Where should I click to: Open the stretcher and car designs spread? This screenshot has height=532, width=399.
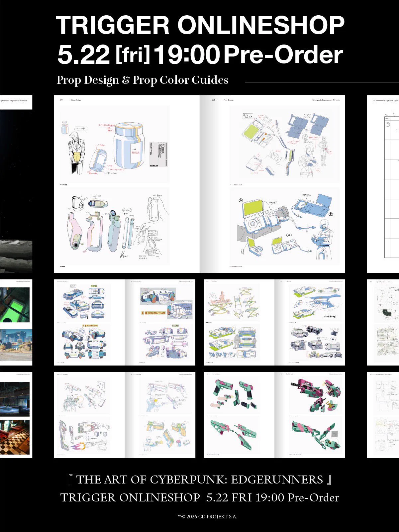274,322
